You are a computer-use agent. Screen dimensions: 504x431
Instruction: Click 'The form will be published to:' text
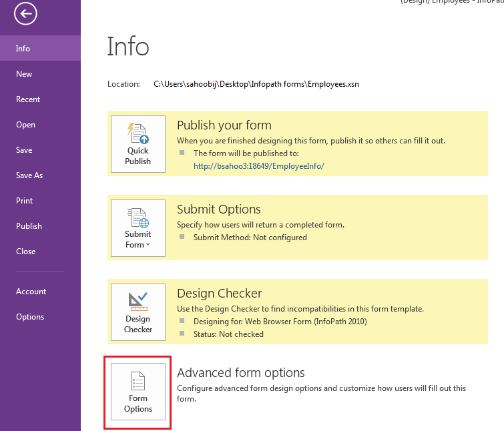point(246,153)
